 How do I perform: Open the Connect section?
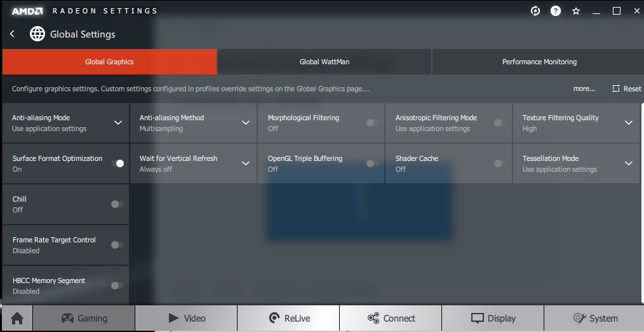[391, 318]
